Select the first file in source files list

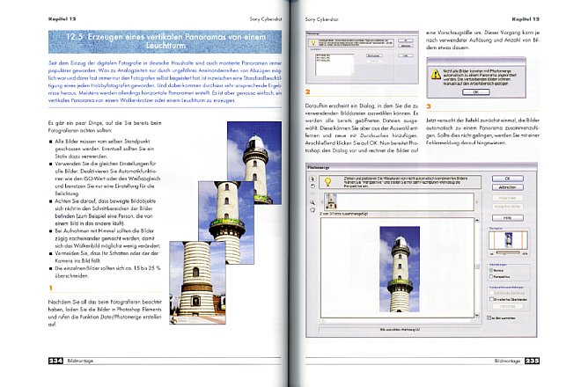click(x=323, y=55)
